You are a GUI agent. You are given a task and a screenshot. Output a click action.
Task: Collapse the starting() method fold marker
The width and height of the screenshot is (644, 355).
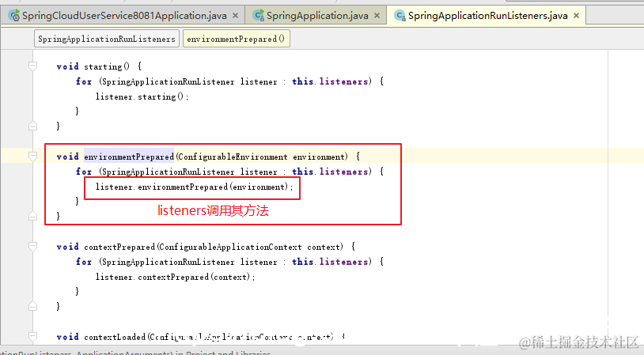pyautogui.click(x=33, y=66)
